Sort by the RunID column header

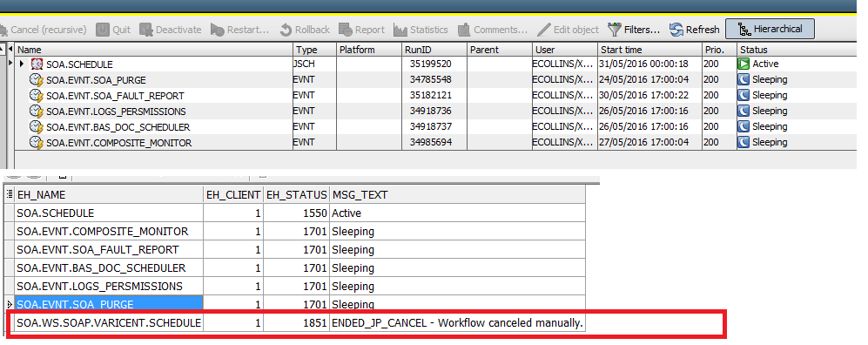point(434,50)
